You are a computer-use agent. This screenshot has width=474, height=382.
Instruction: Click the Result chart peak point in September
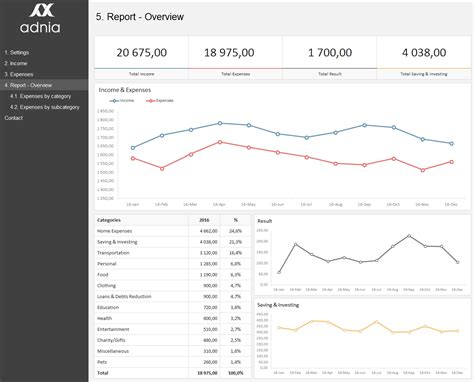[409, 236]
